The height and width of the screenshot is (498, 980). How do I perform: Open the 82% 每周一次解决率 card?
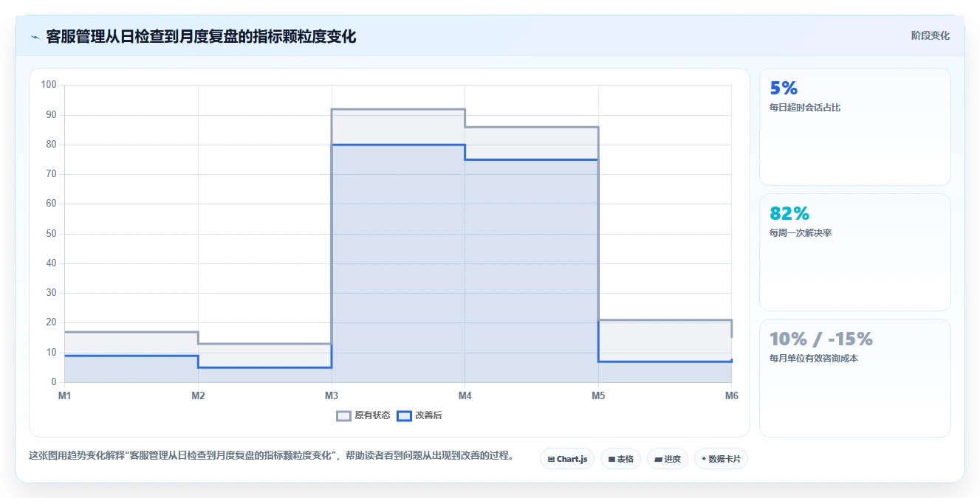(854, 252)
